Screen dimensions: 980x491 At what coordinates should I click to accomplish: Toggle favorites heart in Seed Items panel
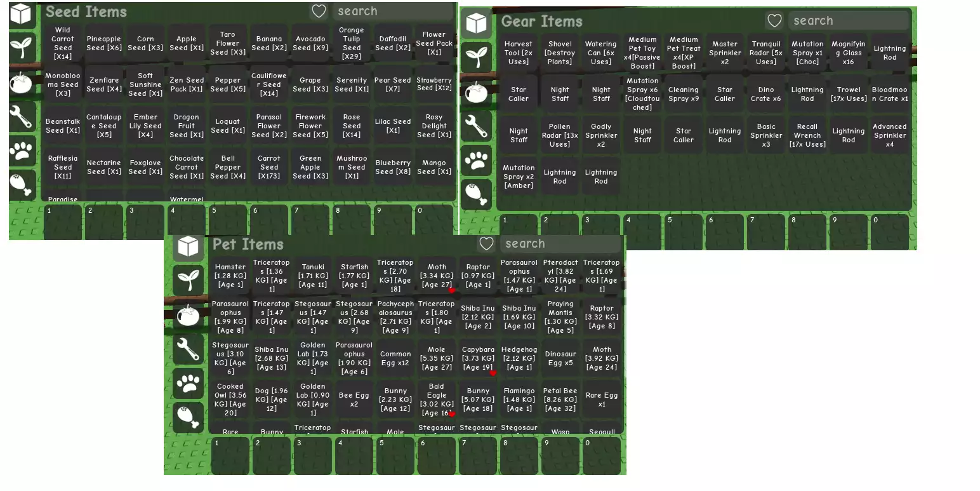(x=319, y=11)
